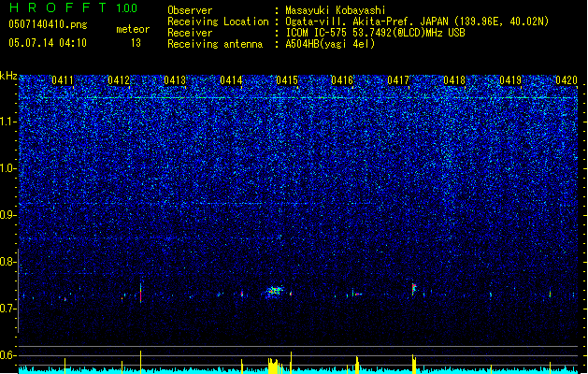Click the 0.9 kHz axis label
Image resolution: width=588 pixels, height=374 pixels.
(x=7, y=215)
